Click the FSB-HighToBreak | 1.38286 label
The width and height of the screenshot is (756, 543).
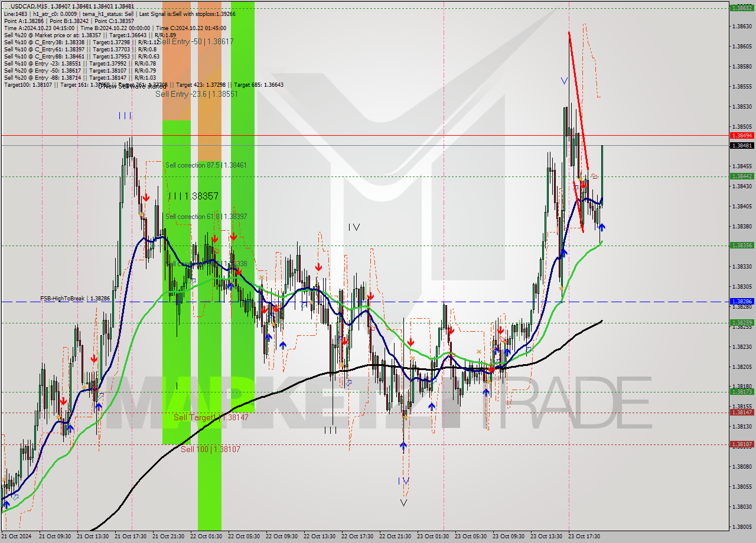pyautogui.click(x=75, y=299)
